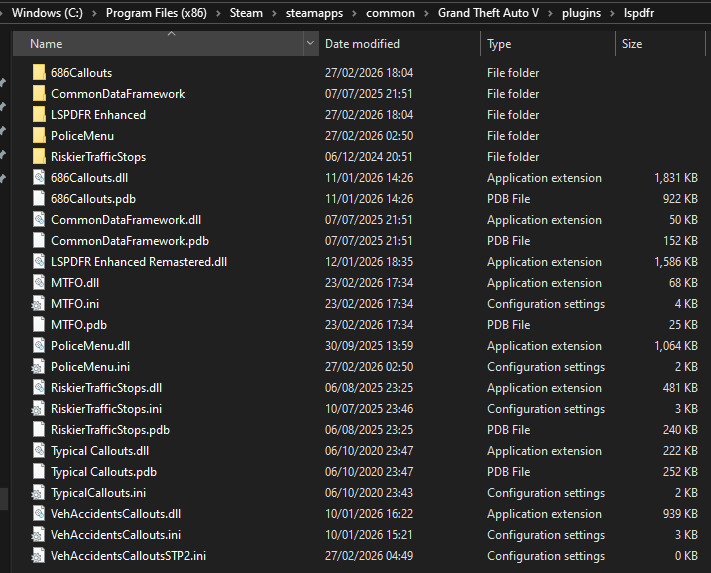Viewport: 711px width, 573px height.
Task: Click the TypicalCallouts.ini file icon
Action: (38, 493)
